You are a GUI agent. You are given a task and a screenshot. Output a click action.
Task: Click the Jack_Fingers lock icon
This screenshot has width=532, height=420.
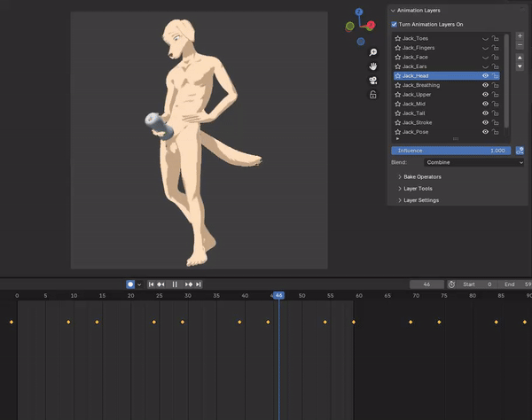pyautogui.click(x=496, y=48)
